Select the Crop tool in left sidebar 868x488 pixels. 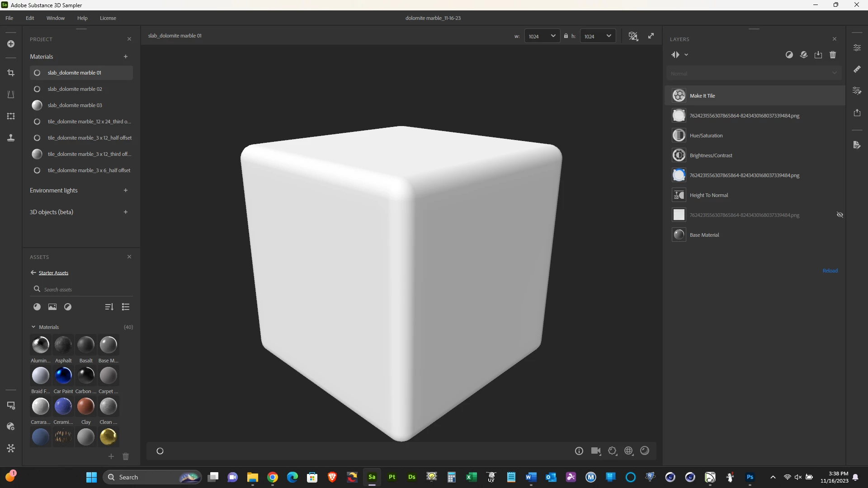click(x=11, y=73)
